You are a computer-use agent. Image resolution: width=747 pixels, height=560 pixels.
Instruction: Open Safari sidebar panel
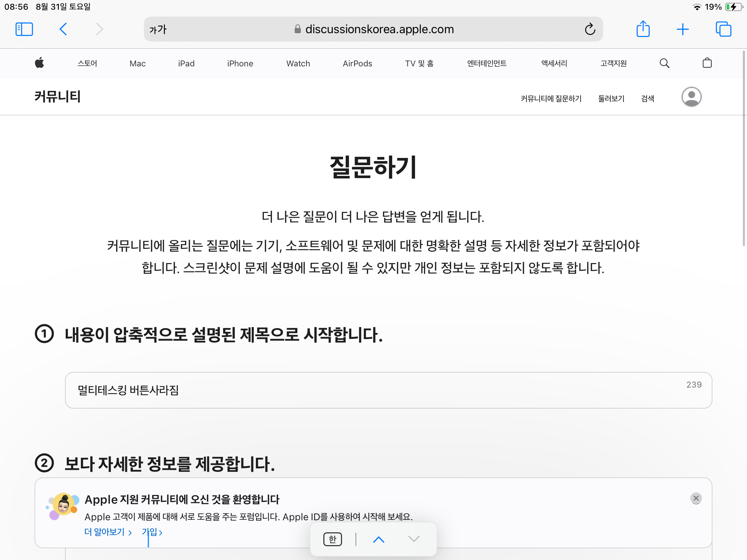coord(24,29)
